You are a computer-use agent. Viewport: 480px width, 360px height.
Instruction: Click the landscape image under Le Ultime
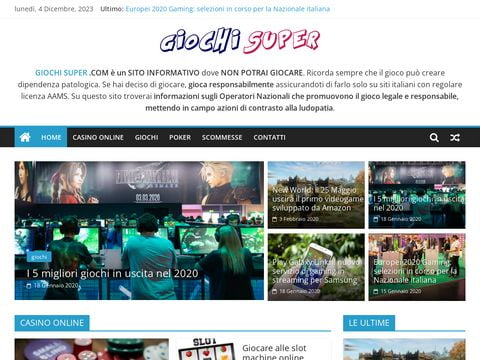[x=404, y=349]
